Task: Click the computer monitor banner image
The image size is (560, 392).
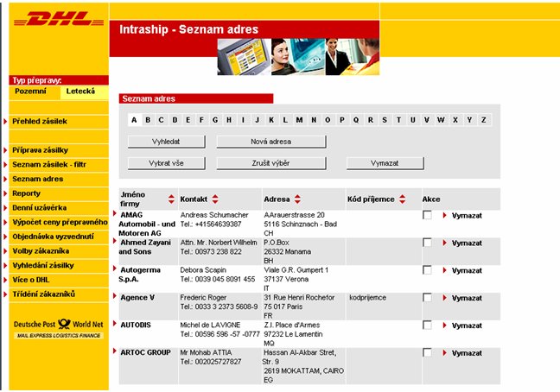Action: click(245, 57)
